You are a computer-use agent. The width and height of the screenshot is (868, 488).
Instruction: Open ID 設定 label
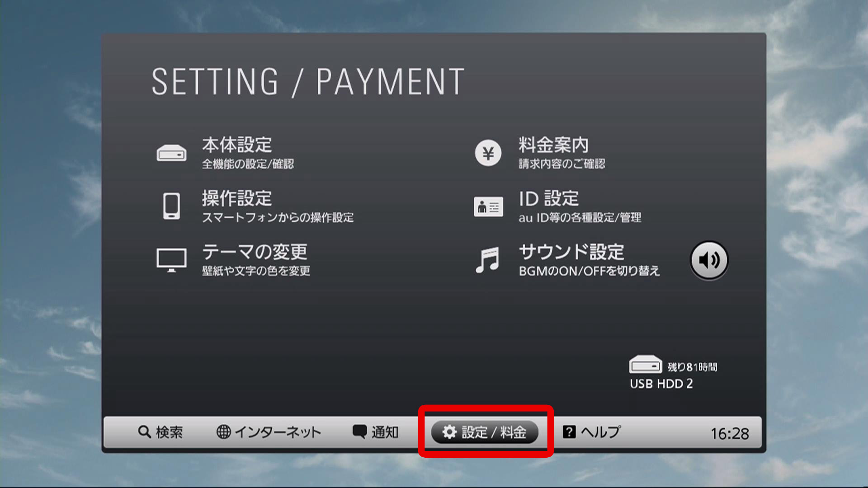click(549, 199)
